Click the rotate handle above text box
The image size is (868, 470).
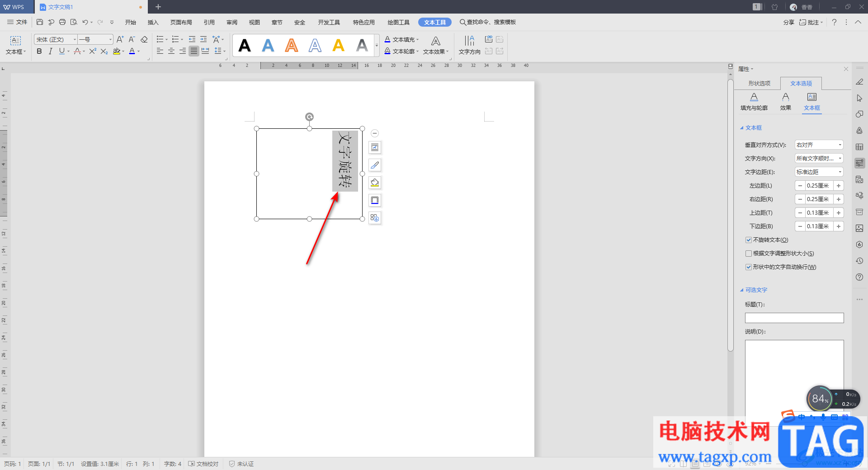point(309,117)
